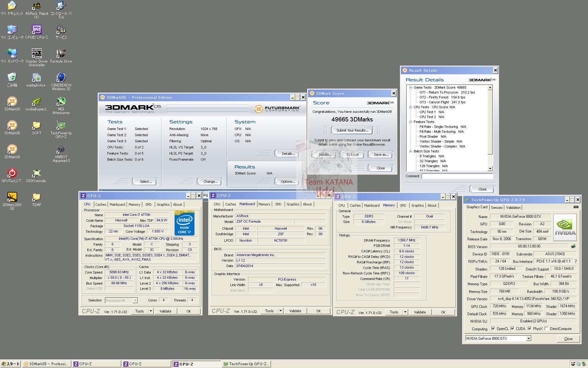Collapse Batch Size Tests tree node
This screenshot has width=588, height=368.
coord(410,151)
